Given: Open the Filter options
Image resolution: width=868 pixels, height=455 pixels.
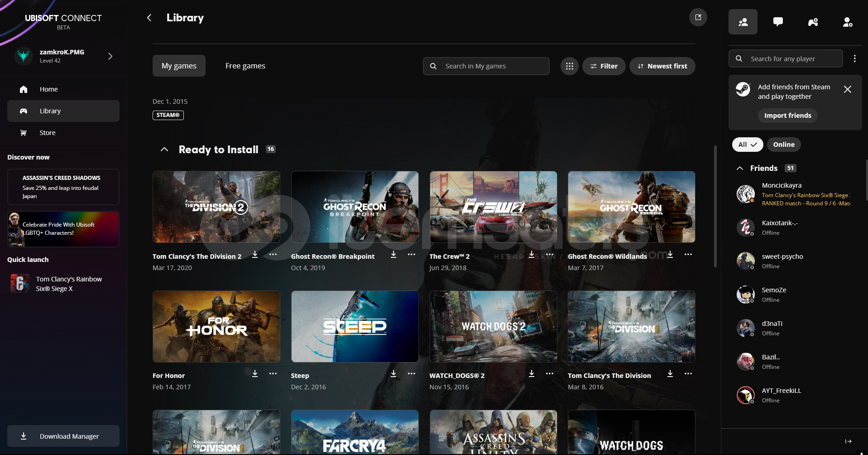Looking at the screenshot, I should pos(604,66).
